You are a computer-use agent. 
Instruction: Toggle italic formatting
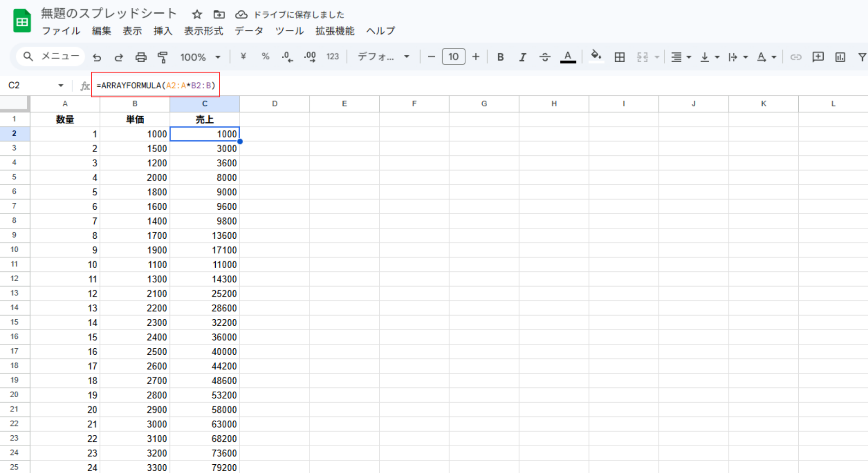(522, 57)
